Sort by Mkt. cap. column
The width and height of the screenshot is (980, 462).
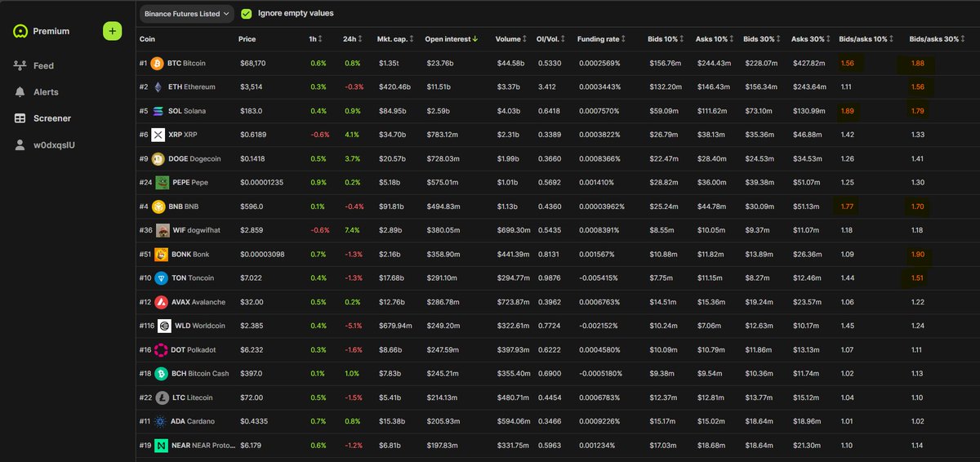coord(397,39)
